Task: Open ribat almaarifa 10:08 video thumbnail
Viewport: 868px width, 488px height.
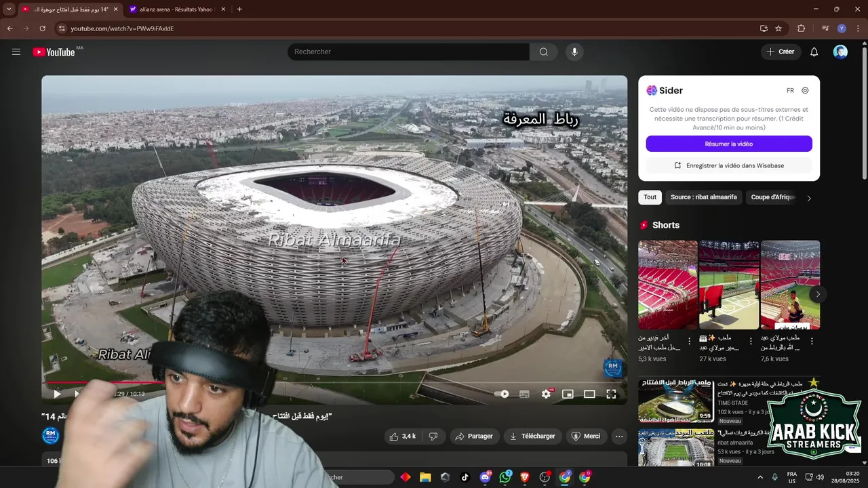Action: pos(675,447)
